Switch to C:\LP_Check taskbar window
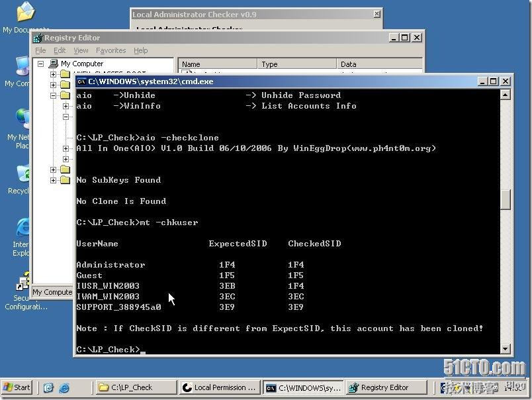This screenshot has height=400, width=532. pyautogui.click(x=136, y=387)
